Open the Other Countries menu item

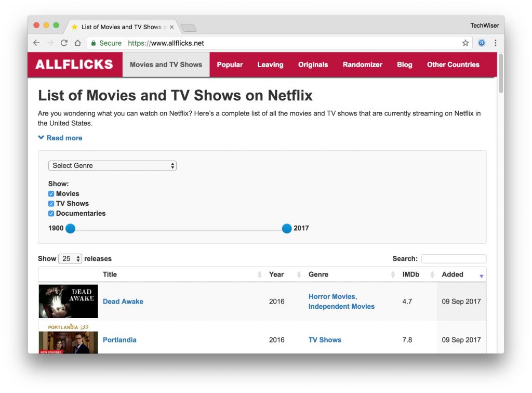[x=453, y=64]
